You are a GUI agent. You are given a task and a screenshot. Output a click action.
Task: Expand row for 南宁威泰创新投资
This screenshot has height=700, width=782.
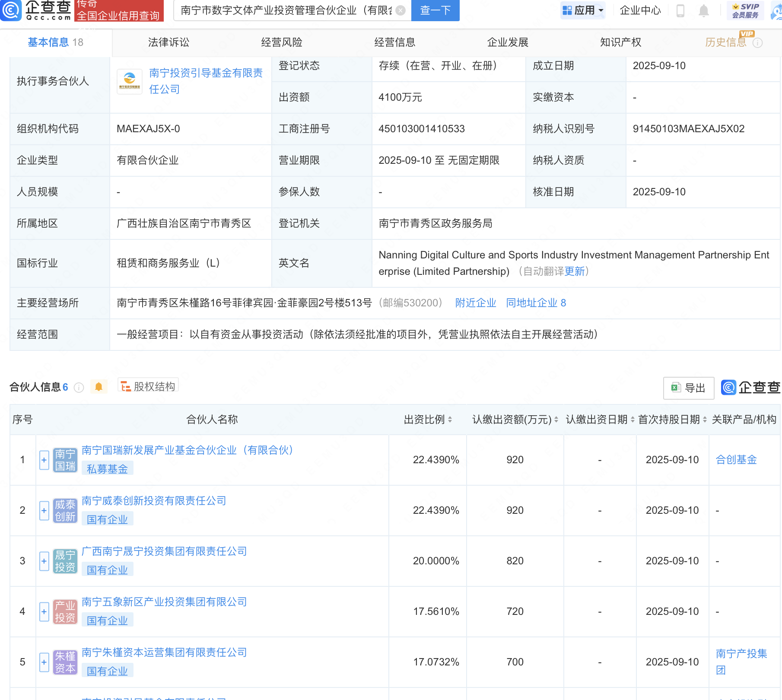[x=44, y=511]
